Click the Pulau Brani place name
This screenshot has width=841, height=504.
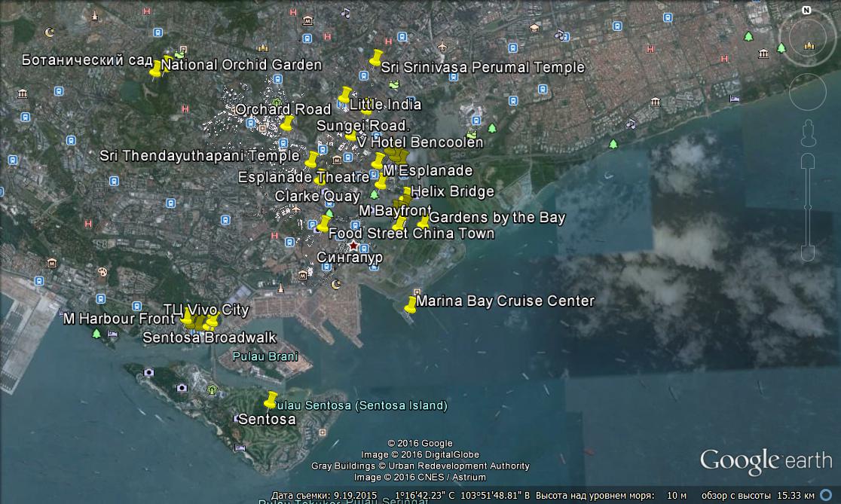(x=265, y=356)
